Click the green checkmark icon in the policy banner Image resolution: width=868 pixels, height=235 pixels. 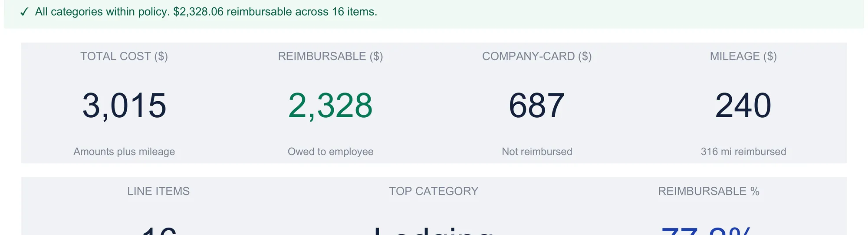24,12
